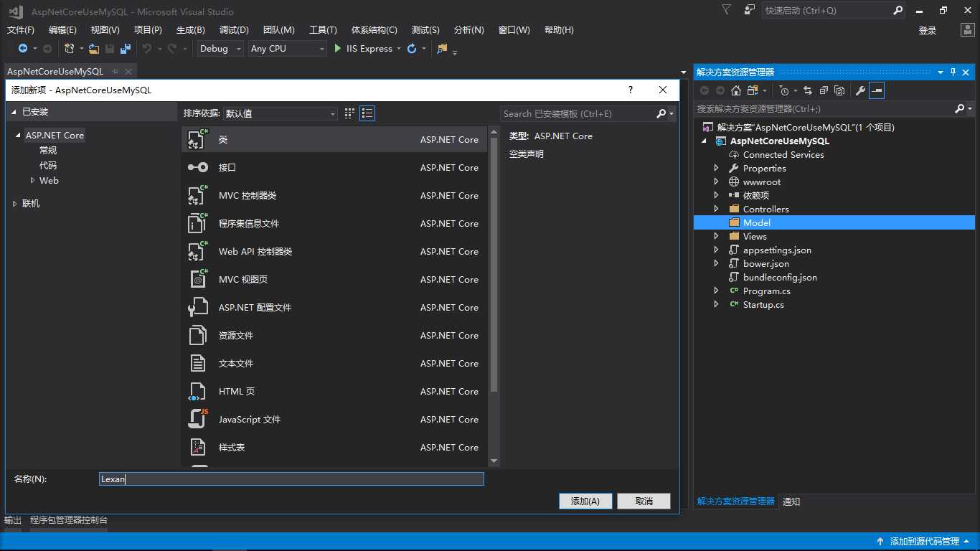Viewport: 980px width, 551px height.
Task: Toggle the preview selected items icon
Action: click(877, 90)
